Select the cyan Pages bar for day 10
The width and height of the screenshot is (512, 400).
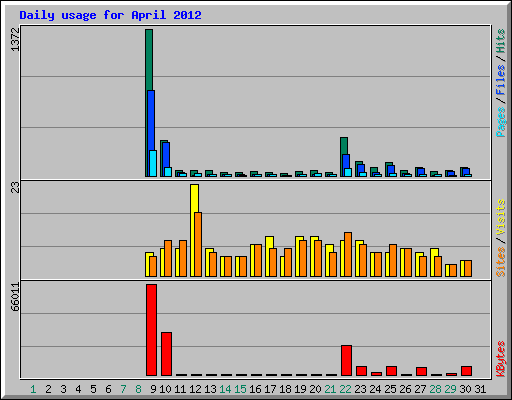coord(168,172)
